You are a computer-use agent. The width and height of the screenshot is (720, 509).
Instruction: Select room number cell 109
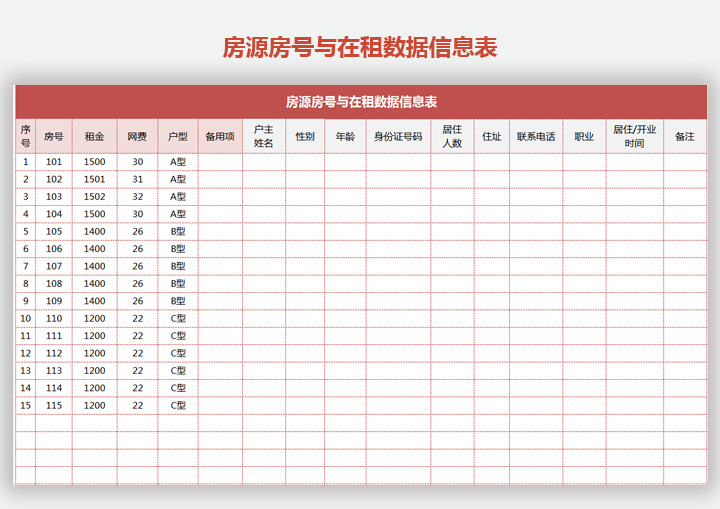54,301
